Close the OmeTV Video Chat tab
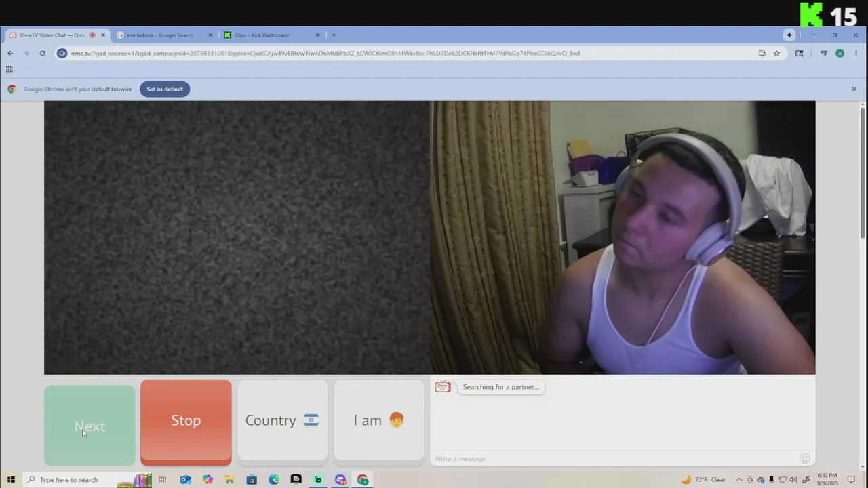The width and height of the screenshot is (868, 488). point(103,35)
